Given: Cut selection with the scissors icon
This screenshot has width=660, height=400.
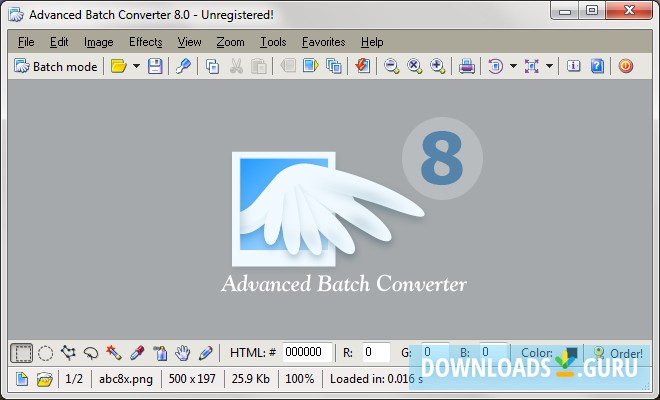Looking at the screenshot, I should 236,66.
